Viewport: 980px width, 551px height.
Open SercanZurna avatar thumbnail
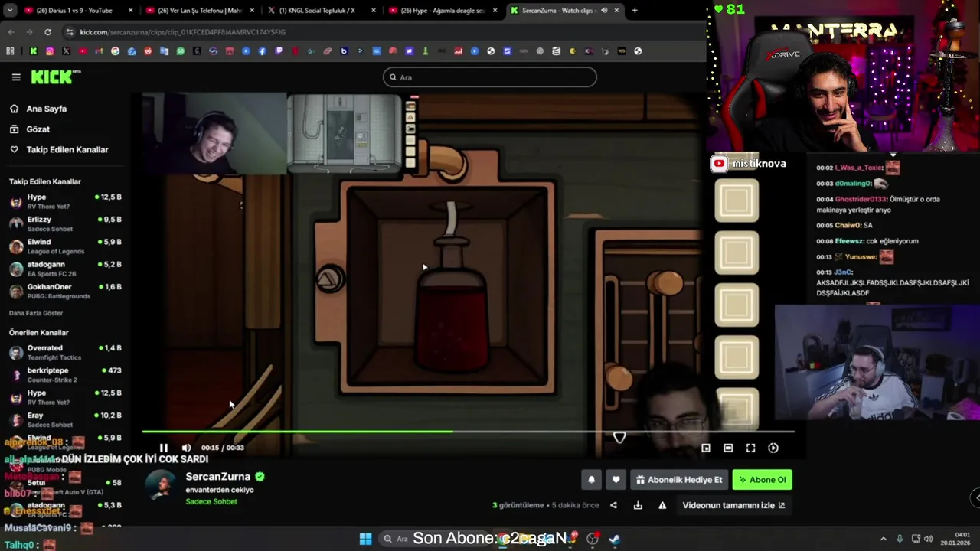click(160, 487)
